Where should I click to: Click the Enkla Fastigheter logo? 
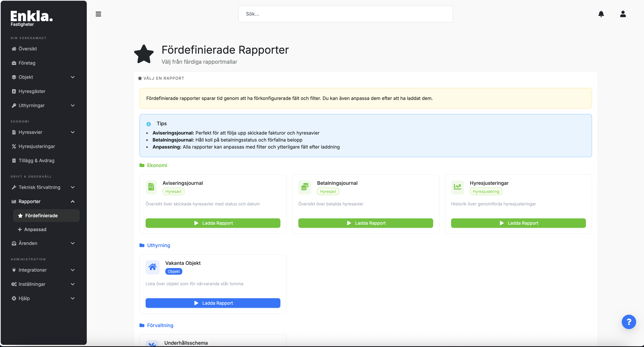point(32,18)
